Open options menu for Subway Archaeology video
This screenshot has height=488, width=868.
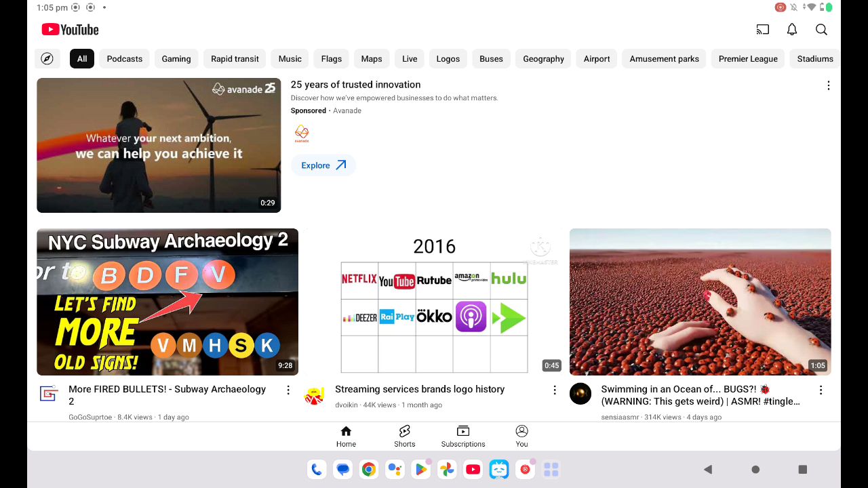coord(288,390)
